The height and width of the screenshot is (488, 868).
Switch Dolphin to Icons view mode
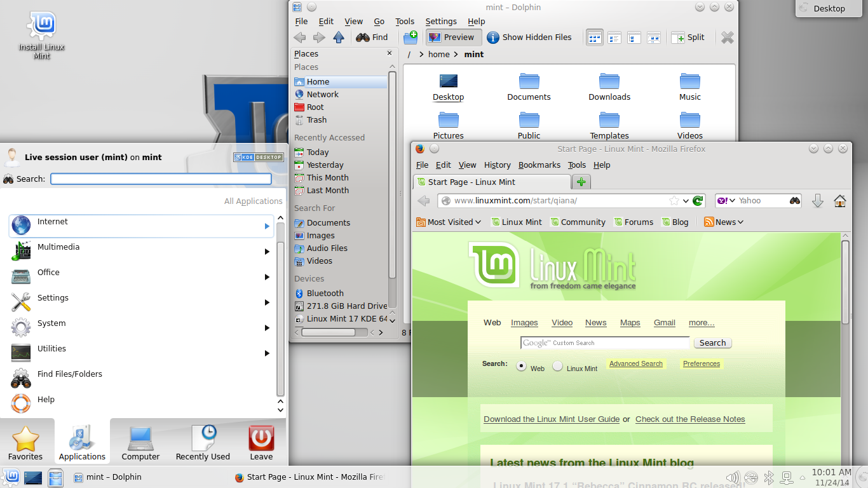point(595,37)
